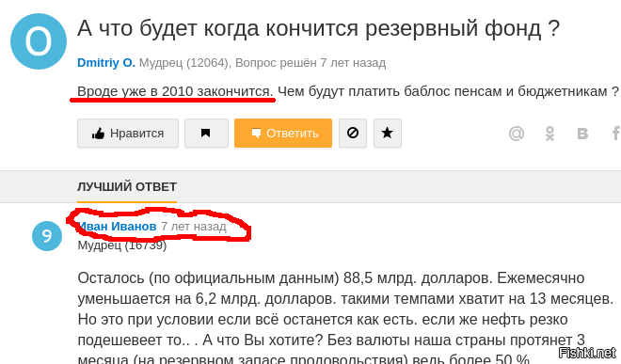Click the Вопрос решён 7 лет назад text
Screen dimensions: 621x364
click(310, 63)
